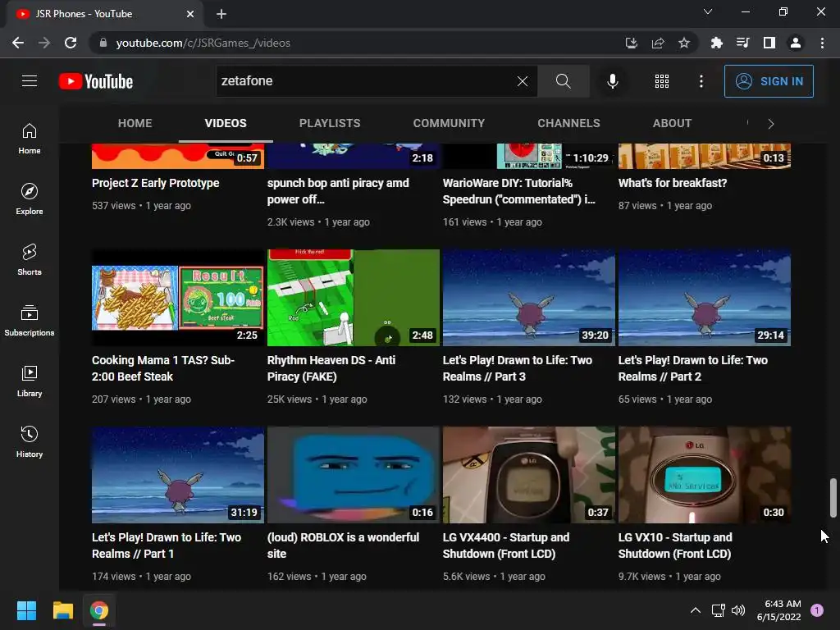Start voice search with microphone icon
Viewport: 840px width, 630px height.
612,81
